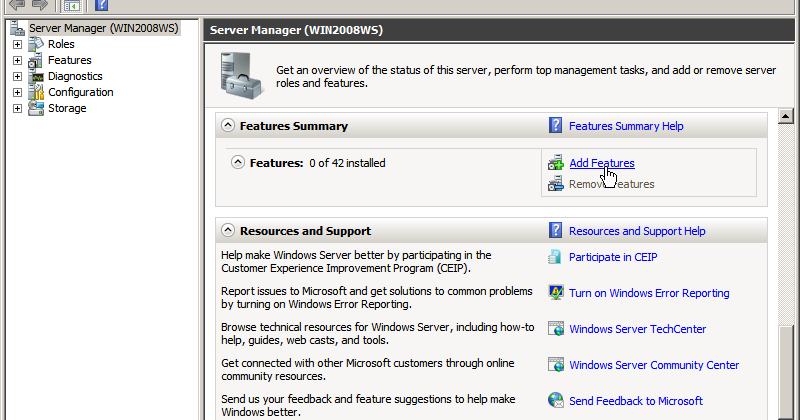This screenshot has width=800, height=420.
Task: Click the Server Manager (WIN2008WS) pane title
Action: (x=296, y=30)
